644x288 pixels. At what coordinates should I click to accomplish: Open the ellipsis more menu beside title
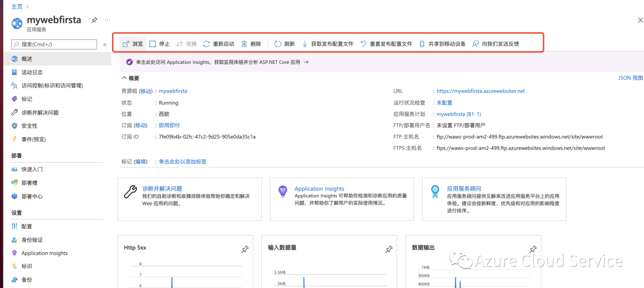pyautogui.click(x=107, y=20)
